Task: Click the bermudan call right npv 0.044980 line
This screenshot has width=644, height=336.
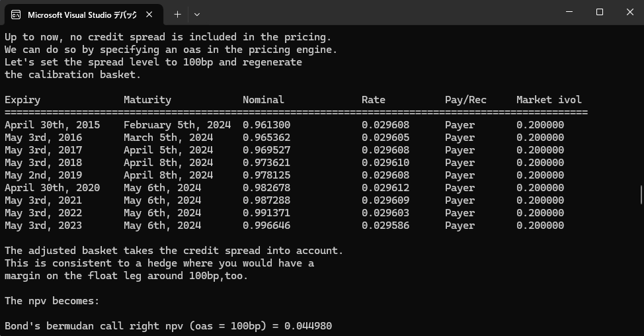Action: point(169,326)
